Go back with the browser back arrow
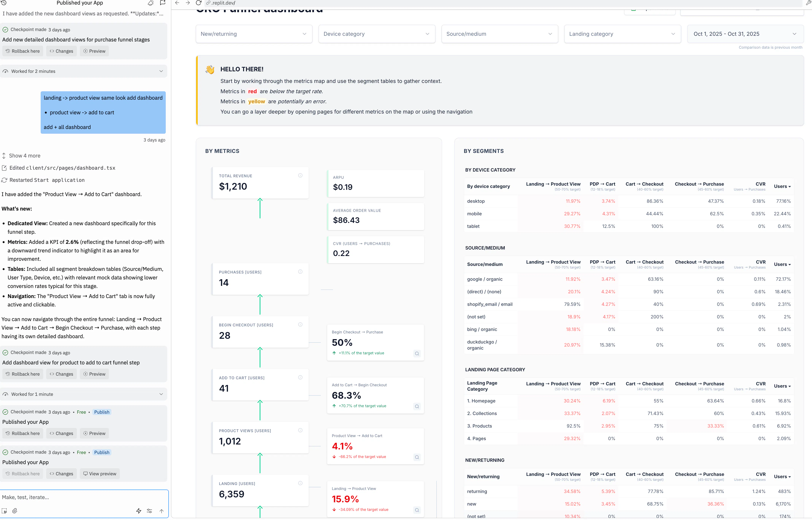This screenshot has height=520, width=812. tap(177, 3)
